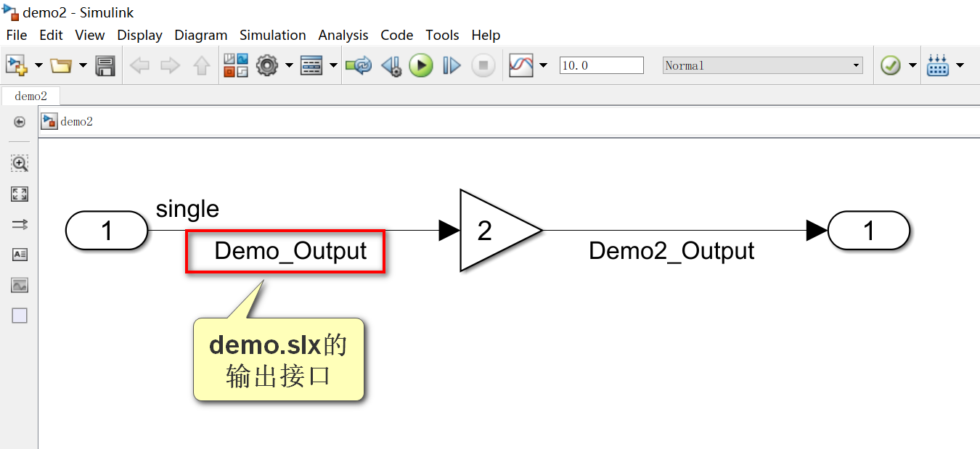Viewport: 980px width, 449px height.
Task: Click the Step Back button
Action: (391, 66)
